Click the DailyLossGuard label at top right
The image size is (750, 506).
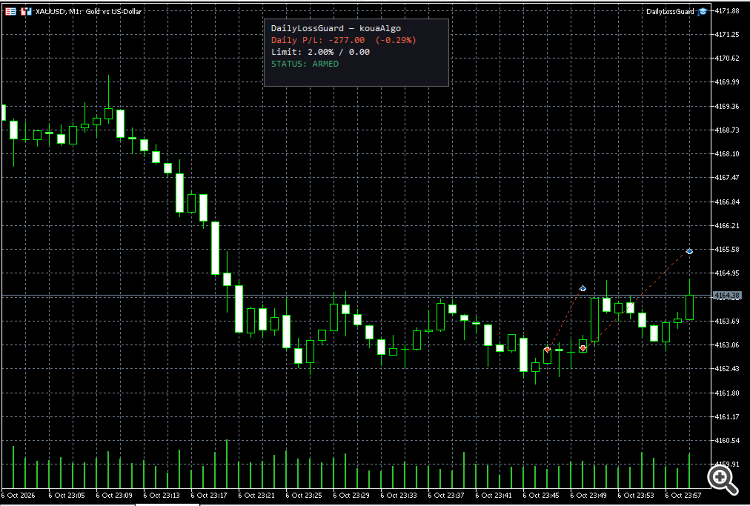670,11
